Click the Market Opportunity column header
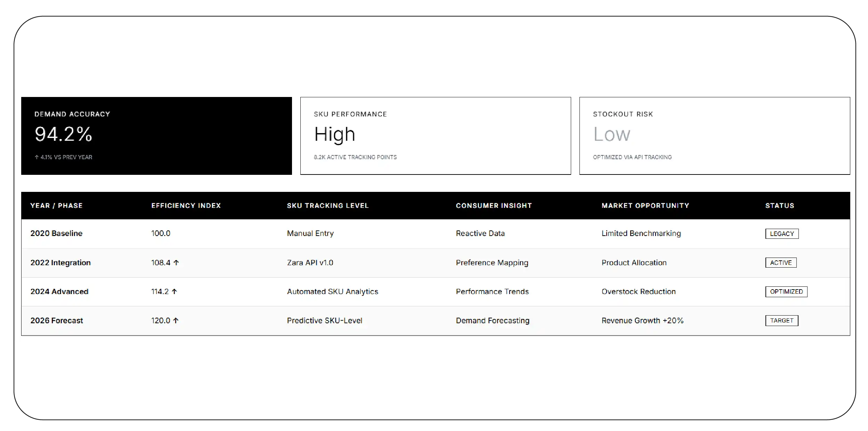Viewport: 868px width, 431px height. 645,205
